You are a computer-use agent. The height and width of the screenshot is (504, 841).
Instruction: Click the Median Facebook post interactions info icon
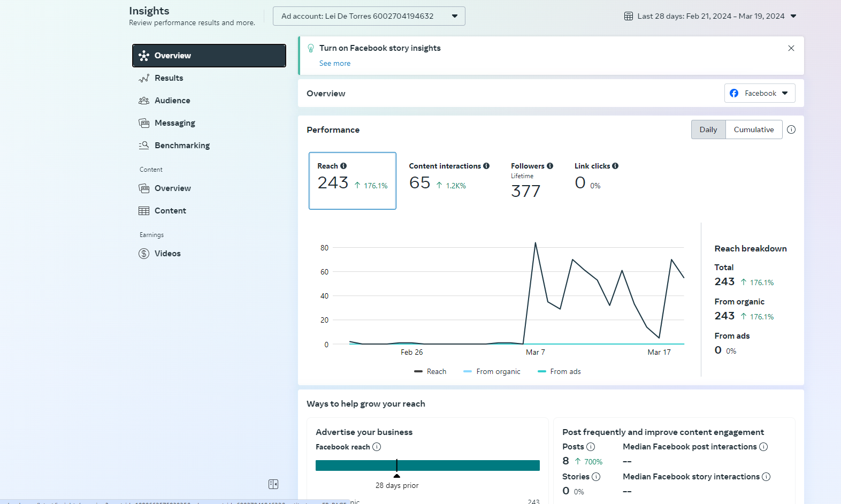(x=763, y=447)
